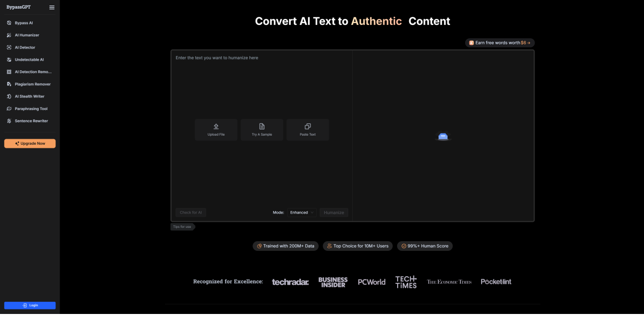This screenshot has height=316, width=644.
Task: Click the Upgrade Now button
Action: click(x=30, y=144)
